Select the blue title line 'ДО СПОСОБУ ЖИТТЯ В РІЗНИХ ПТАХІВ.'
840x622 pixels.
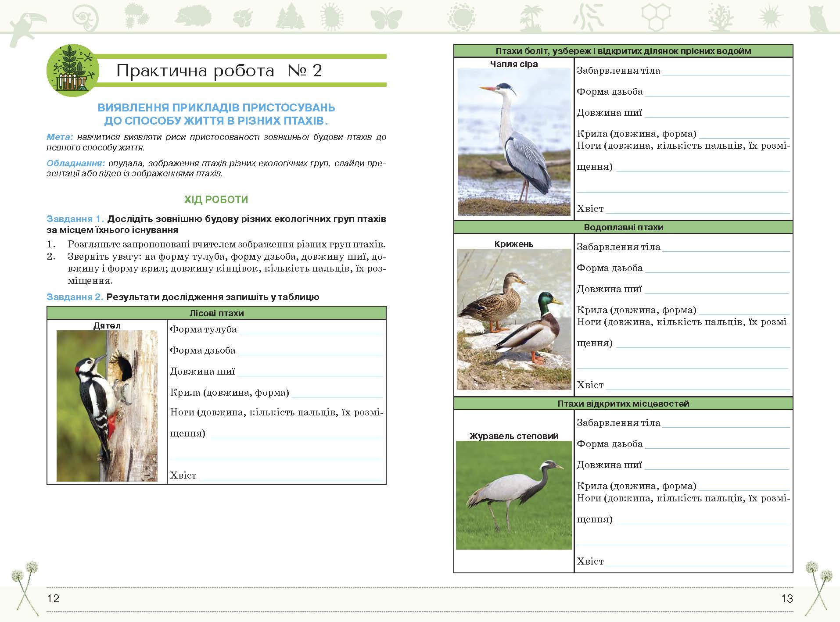[216, 121]
